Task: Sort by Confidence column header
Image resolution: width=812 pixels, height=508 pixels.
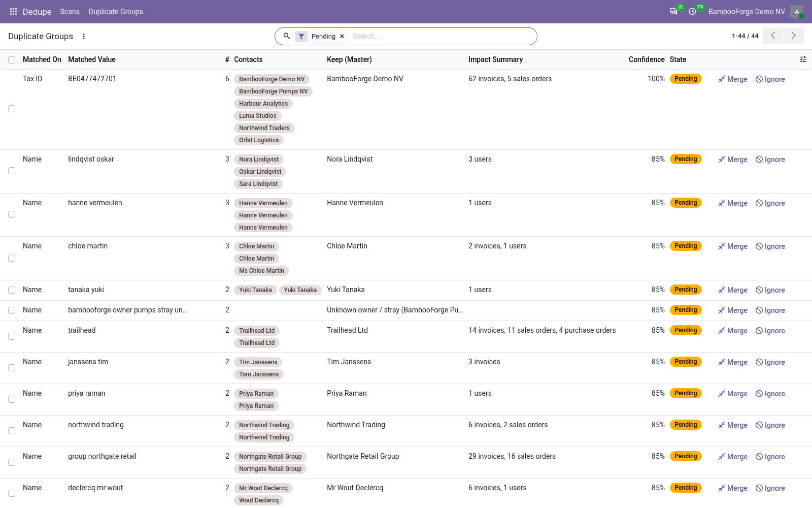Action: click(647, 59)
